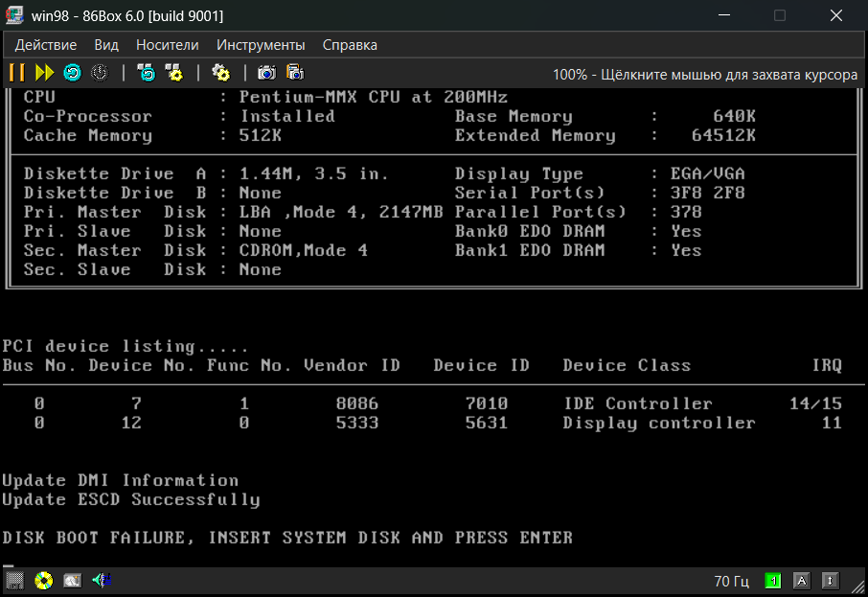Click the copy screenshot icon

[295, 73]
